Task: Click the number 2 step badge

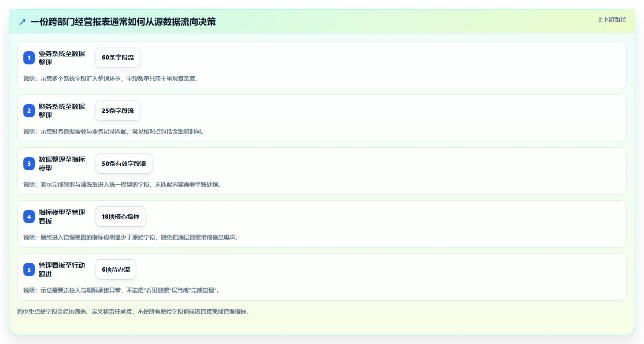Action: [x=29, y=111]
